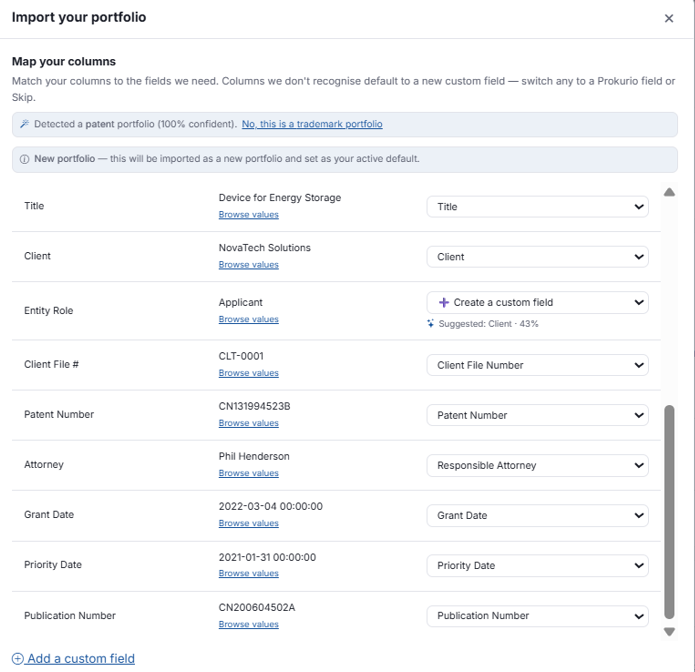Click the plus icon in Create a custom field
695x672 pixels.
click(x=444, y=302)
